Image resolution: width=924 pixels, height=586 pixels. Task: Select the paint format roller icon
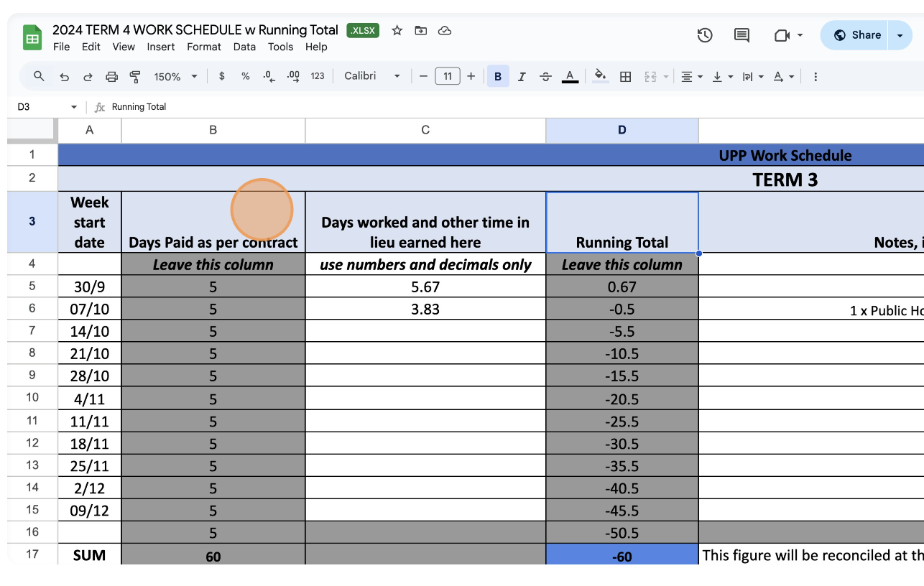135,76
